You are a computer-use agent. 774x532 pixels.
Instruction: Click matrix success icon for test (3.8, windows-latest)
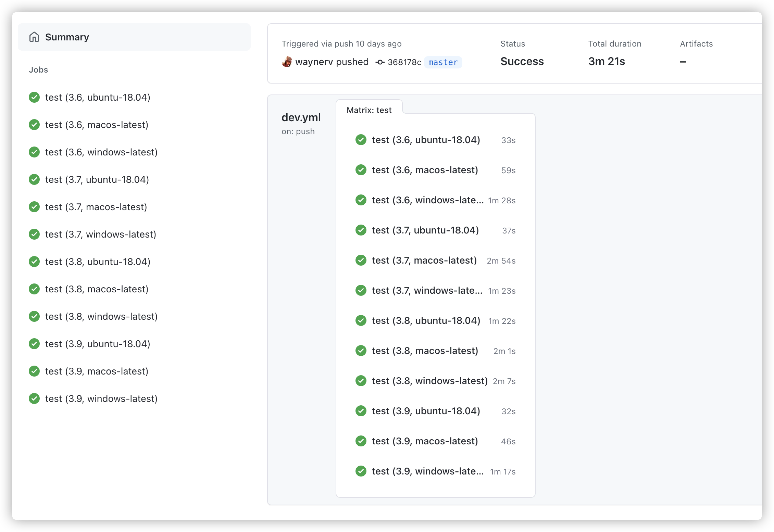pos(361,381)
